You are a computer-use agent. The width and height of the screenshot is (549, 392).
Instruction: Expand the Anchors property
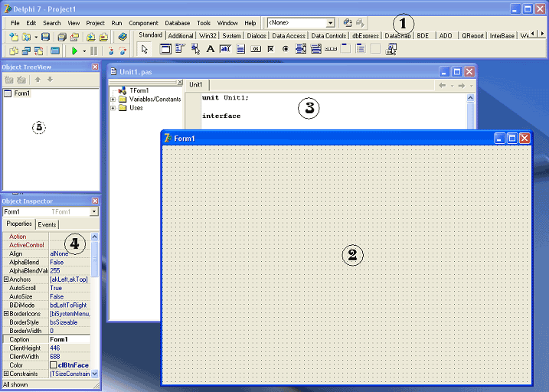6,279
